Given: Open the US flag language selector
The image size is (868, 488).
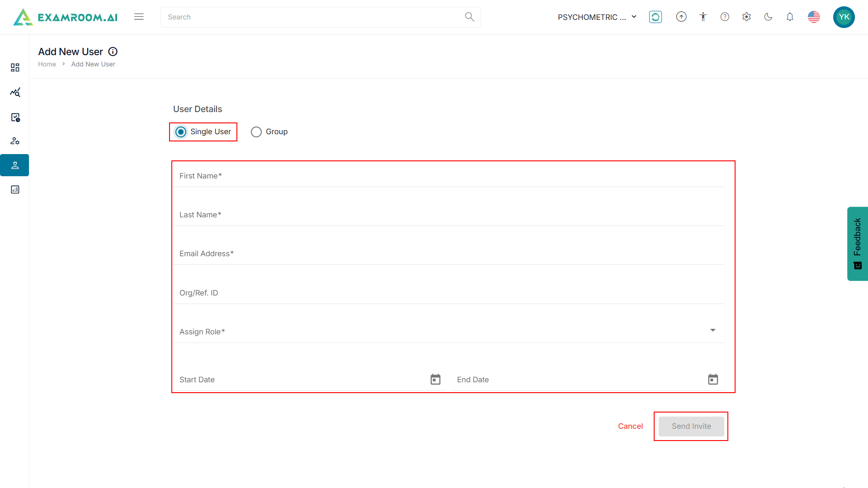Looking at the screenshot, I should [814, 17].
